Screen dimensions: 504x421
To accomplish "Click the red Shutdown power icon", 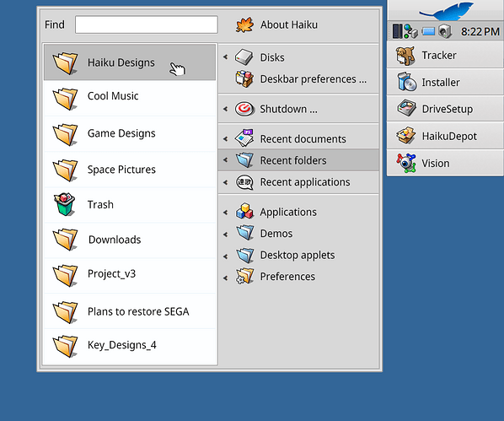I will coord(244,109).
